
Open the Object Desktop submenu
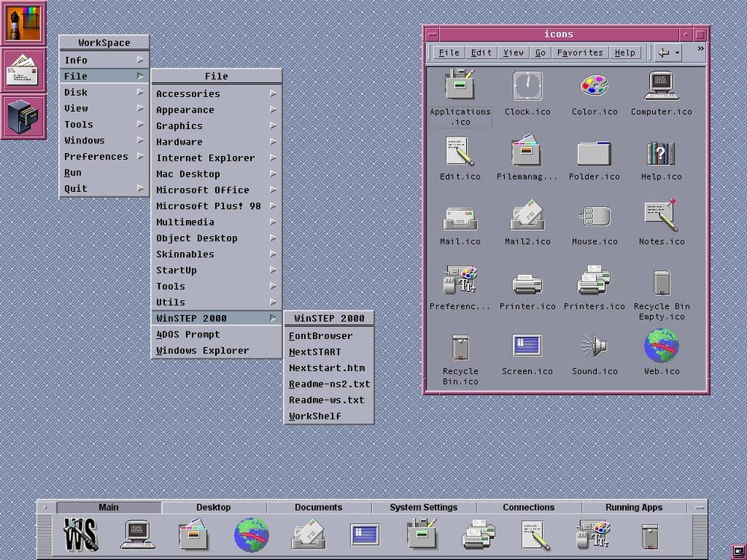tap(217, 238)
